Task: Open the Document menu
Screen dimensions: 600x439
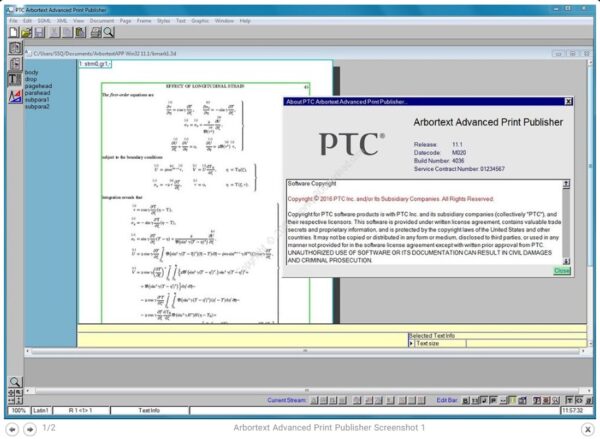Action: coord(102,21)
